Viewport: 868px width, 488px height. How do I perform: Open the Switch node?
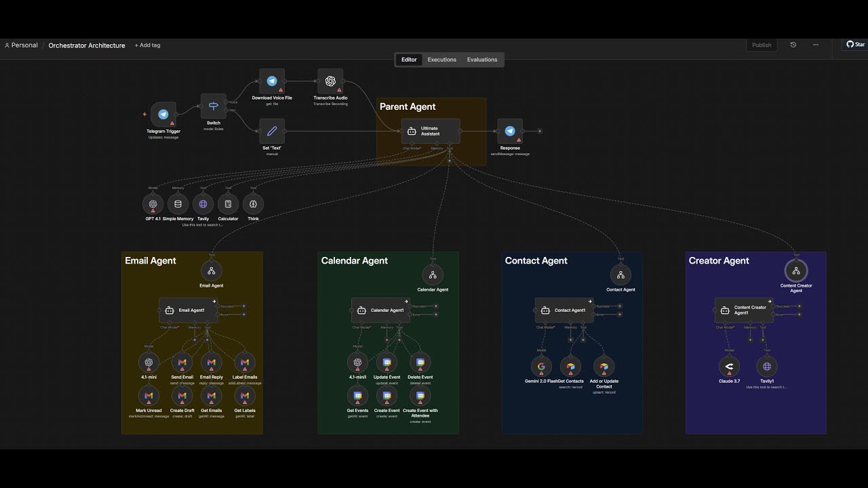214,106
